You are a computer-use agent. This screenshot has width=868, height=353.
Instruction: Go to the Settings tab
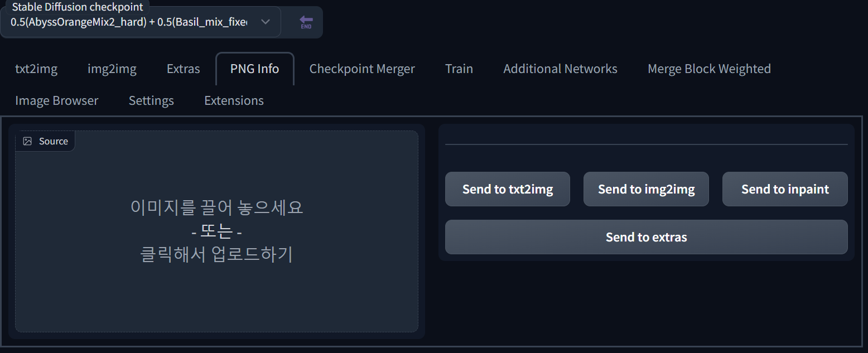click(151, 100)
